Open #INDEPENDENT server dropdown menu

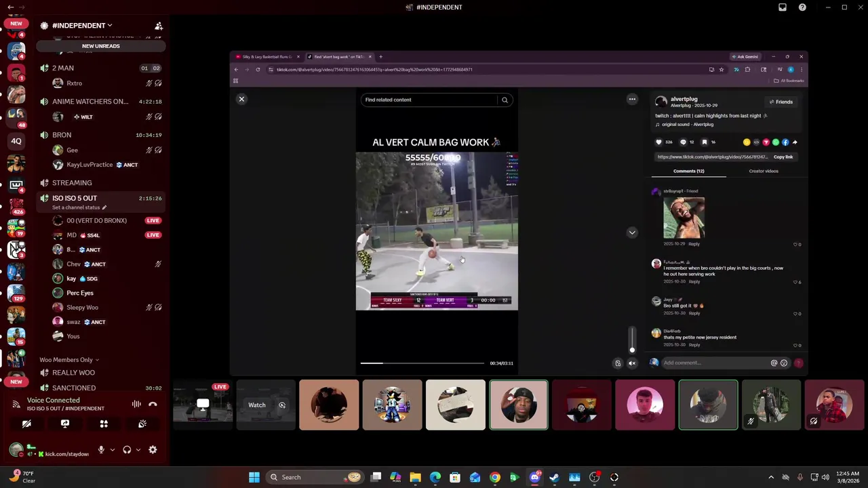(x=82, y=25)
